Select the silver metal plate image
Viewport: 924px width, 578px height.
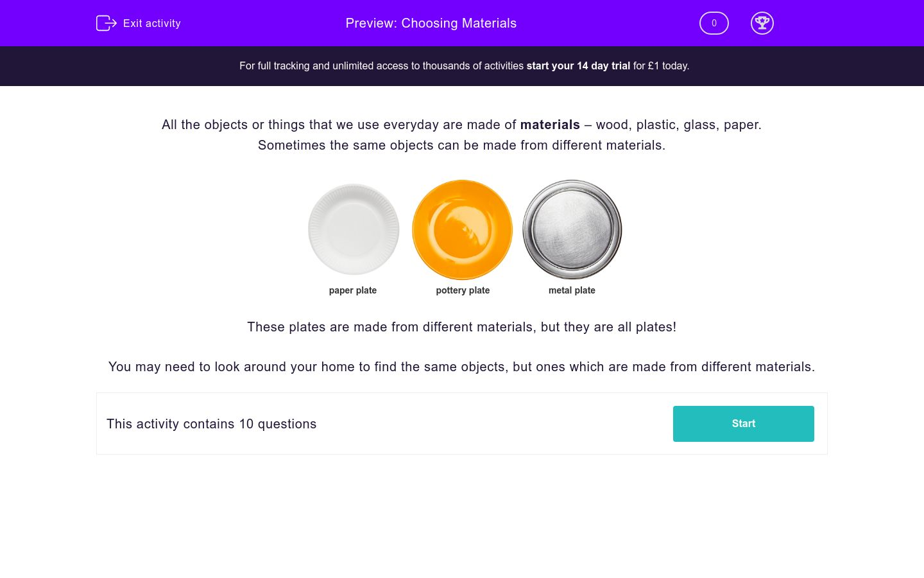[572, 229]
